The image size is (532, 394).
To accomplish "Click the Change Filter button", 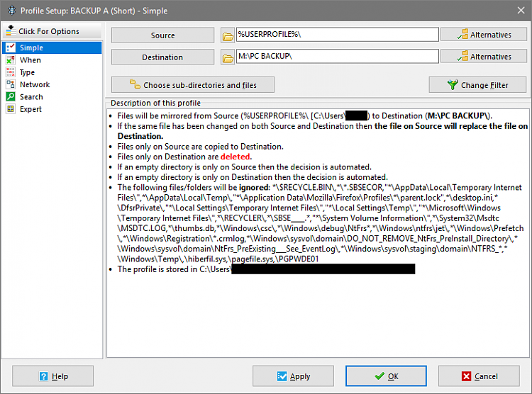I will pyautogui.click(x=477, y=85).
